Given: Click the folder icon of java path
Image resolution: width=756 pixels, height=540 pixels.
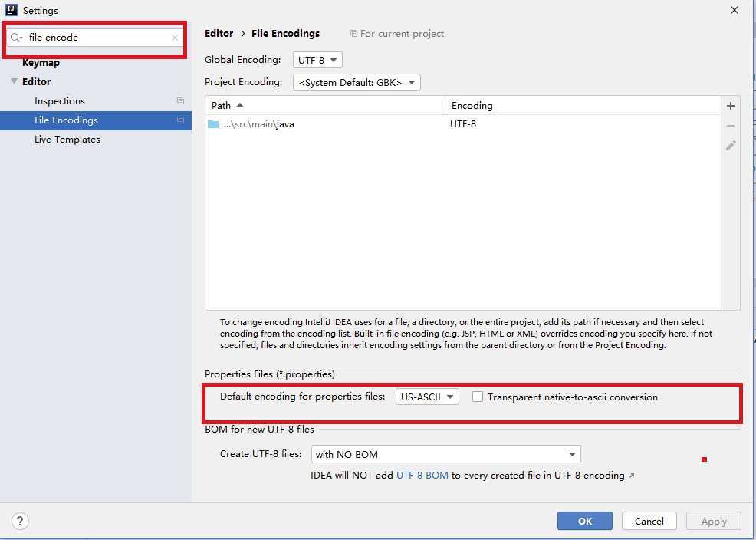Looking at the screenshot, I should tap(213, 124).
